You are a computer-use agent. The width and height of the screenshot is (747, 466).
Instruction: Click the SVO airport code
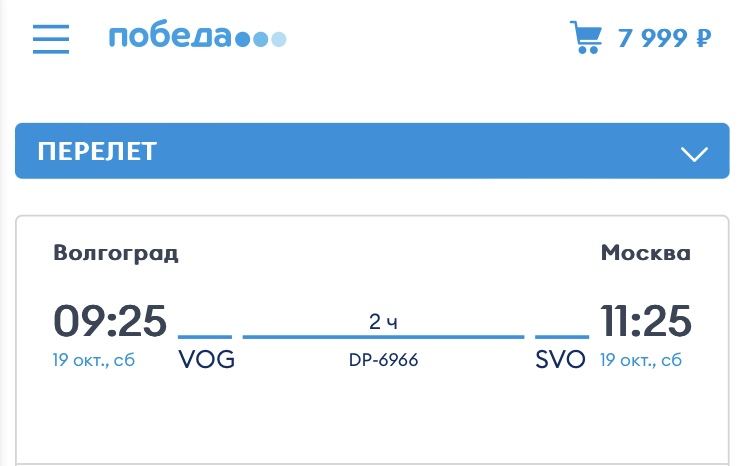coord(560,360)
